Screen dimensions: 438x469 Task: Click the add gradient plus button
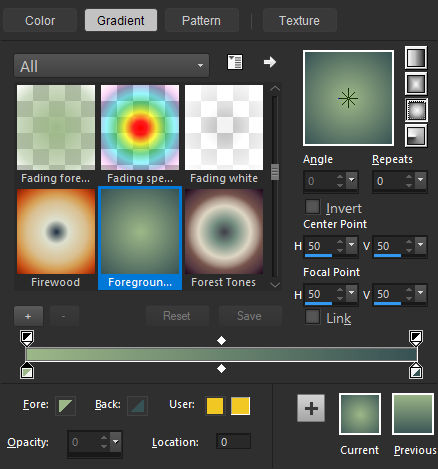28,316
